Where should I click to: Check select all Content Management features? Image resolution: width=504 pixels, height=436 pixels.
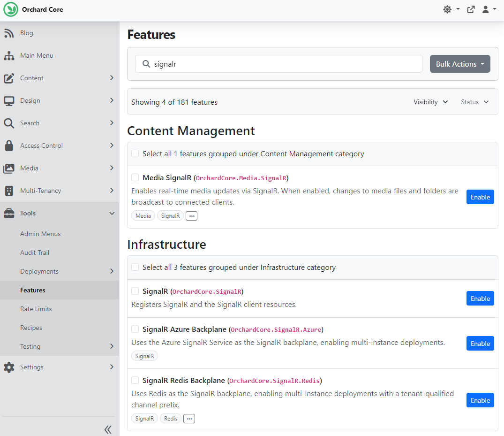(135, 153)
